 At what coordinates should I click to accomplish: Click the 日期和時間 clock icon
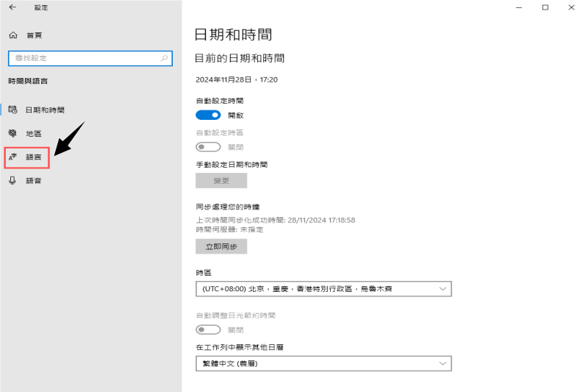coord(12,110)
